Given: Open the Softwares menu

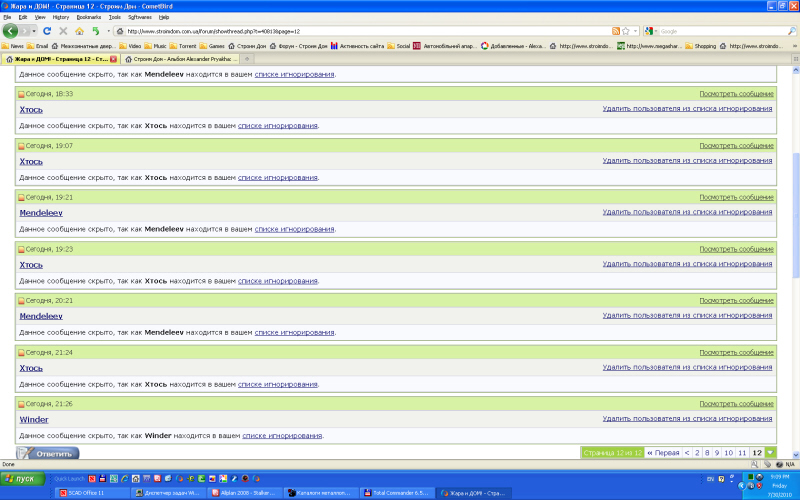Looking at the screenshot, I should [140, 17].
